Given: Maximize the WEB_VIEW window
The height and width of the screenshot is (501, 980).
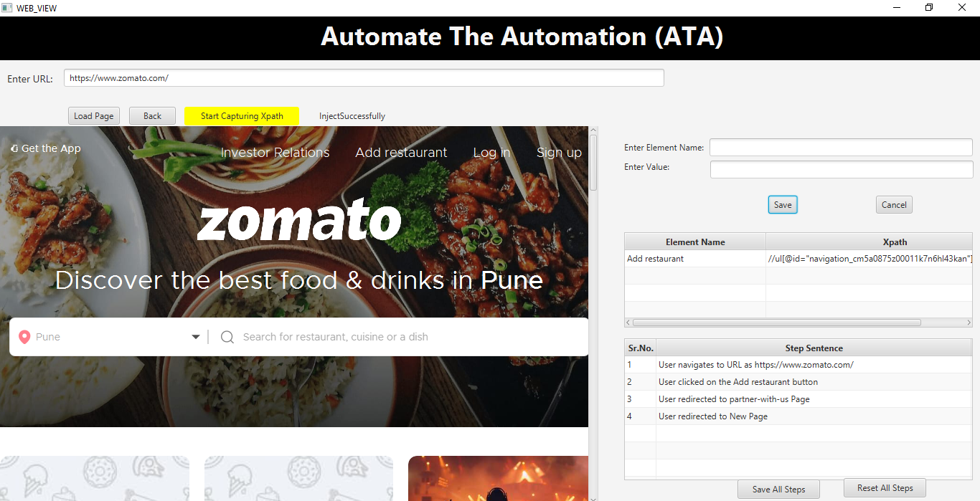Looking at the screenshot, I should click(929, 8).
